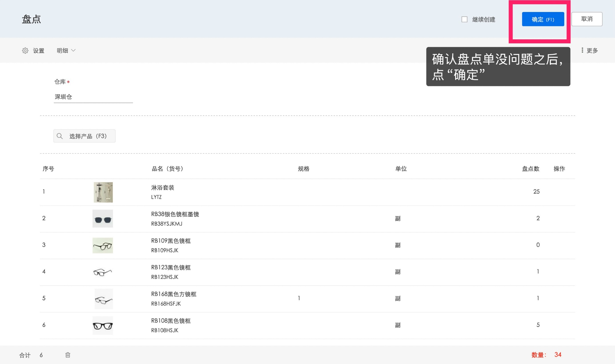Click the magnifier icon in 选择产品
The height and width of the screenshot is (364, 615).
[60, 136]
